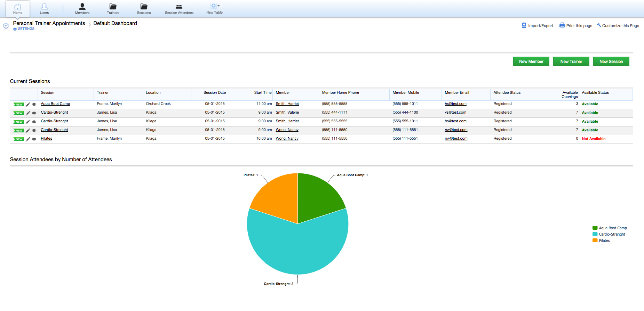The height and width of the screenshot is (311, 644).
Task: Click NEW badge on Smith, Valerie row
Action: click(x=18, y=113)
